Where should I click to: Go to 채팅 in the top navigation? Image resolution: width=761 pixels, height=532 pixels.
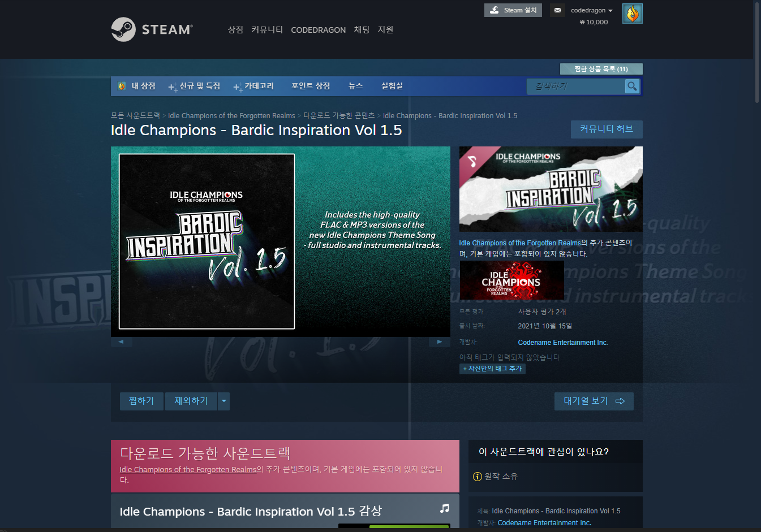[x=362, y=29]
